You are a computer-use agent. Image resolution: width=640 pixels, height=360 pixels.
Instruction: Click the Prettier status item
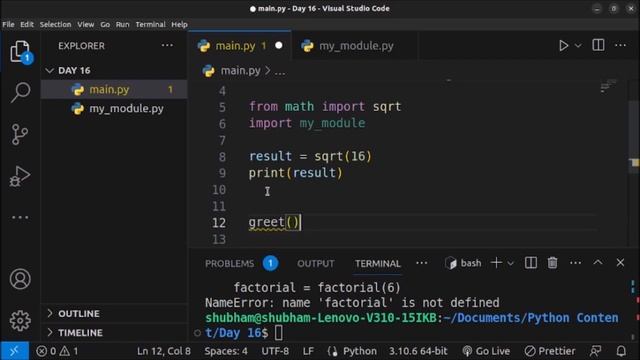click(x=550, y=351)
